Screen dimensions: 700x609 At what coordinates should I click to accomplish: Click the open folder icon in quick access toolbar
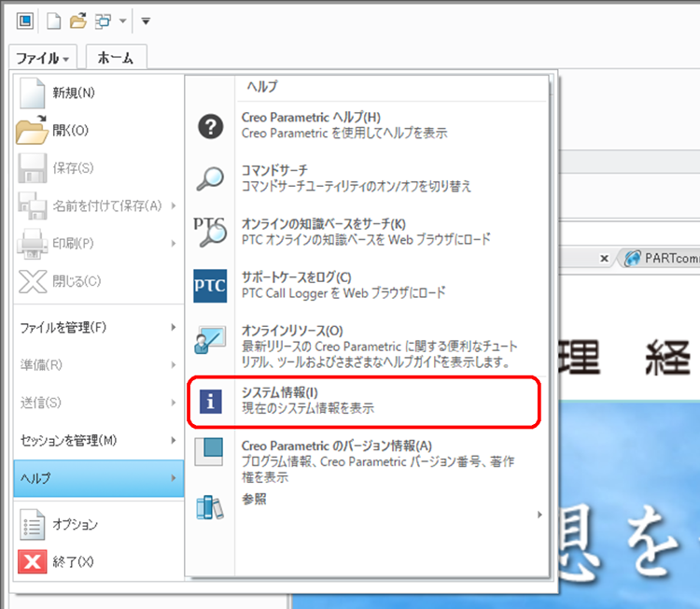78,21
